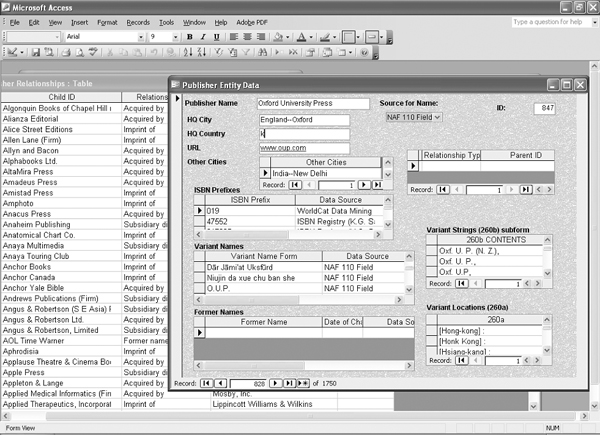
Task: Click the Child ID column header
Action: click(x=60, y=97)
